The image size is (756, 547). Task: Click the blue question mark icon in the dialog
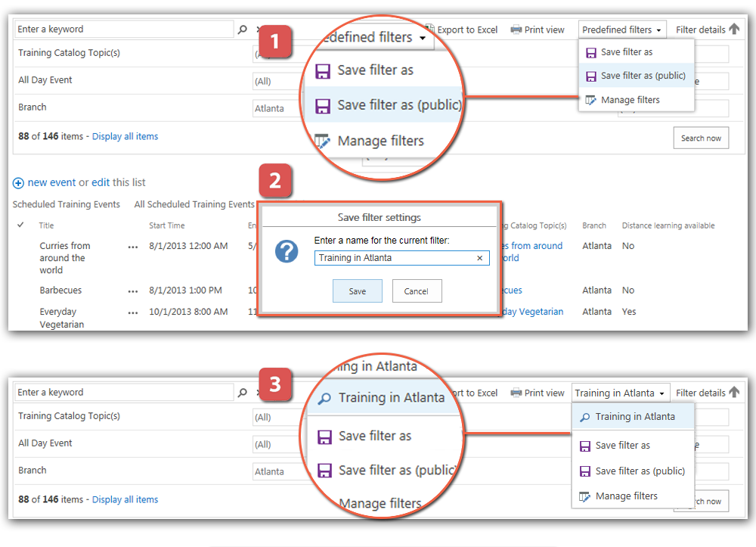tap(287, 252)
